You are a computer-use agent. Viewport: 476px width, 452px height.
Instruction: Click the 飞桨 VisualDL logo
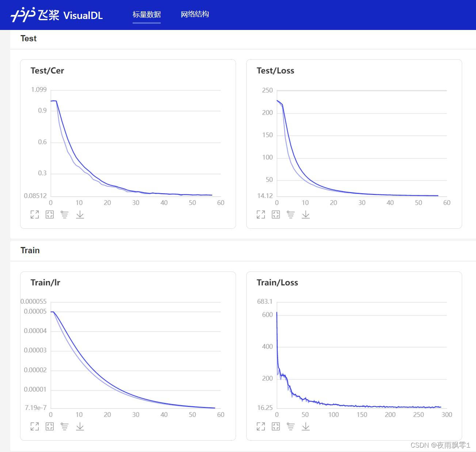click(x=57, y=15)
